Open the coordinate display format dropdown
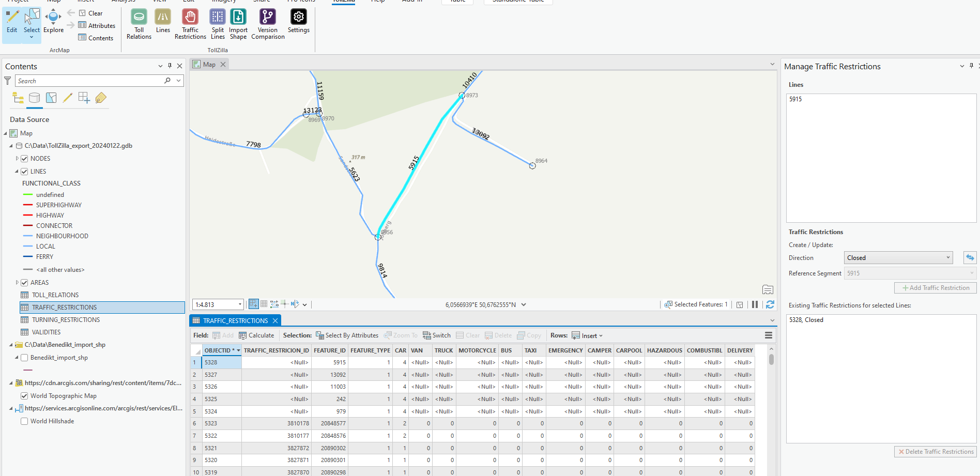 tap(524, 304)
